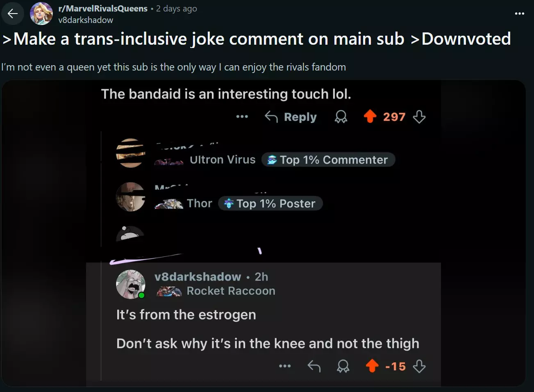Screen dimensions: 534x392
Task: Open the three-dot menu on estrogen comment
Action: pyautogui.click(x=285, y=366)
